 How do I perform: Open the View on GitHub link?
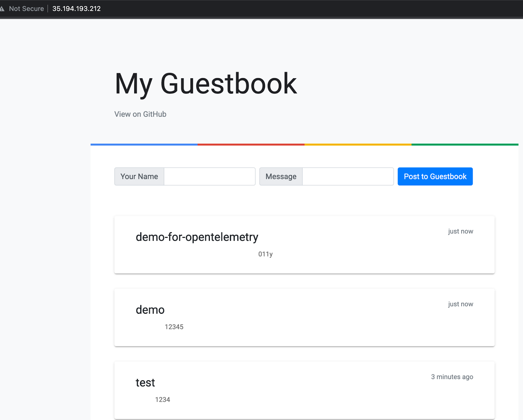tap(140, 114)
